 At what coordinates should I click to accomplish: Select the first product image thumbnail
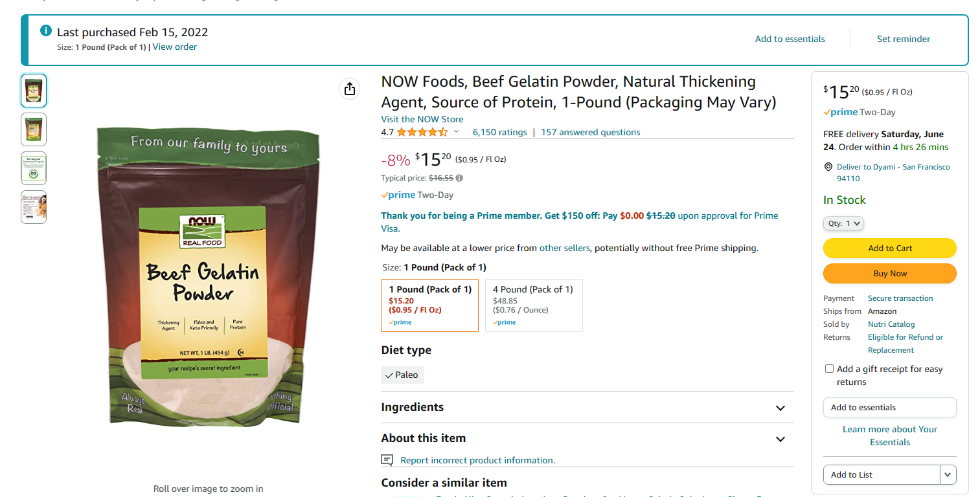(34, 91)
